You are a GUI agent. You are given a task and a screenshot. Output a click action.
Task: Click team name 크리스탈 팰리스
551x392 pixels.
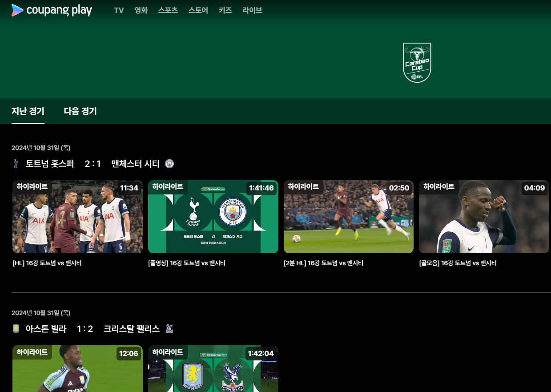[x=132, y=329]
